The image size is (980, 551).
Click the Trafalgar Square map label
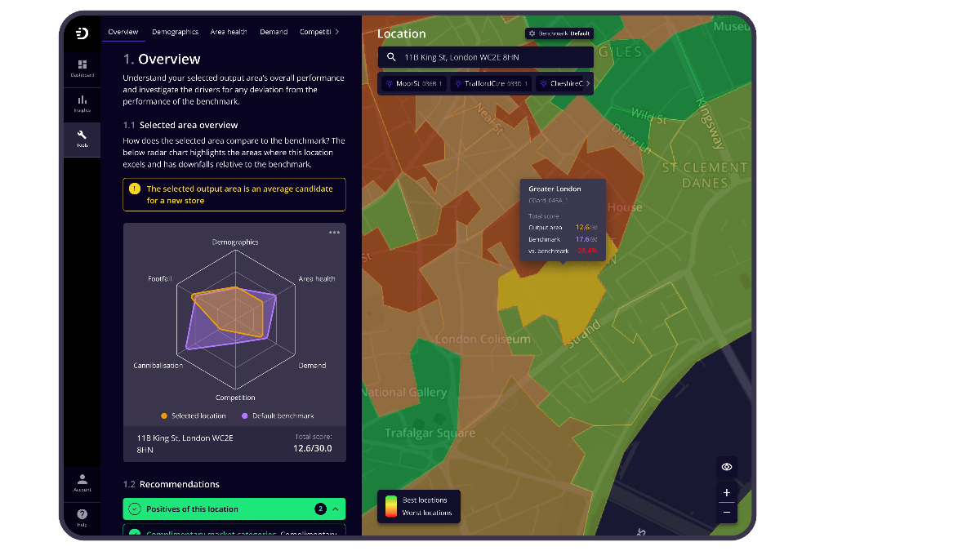click(x=430, y=433)
